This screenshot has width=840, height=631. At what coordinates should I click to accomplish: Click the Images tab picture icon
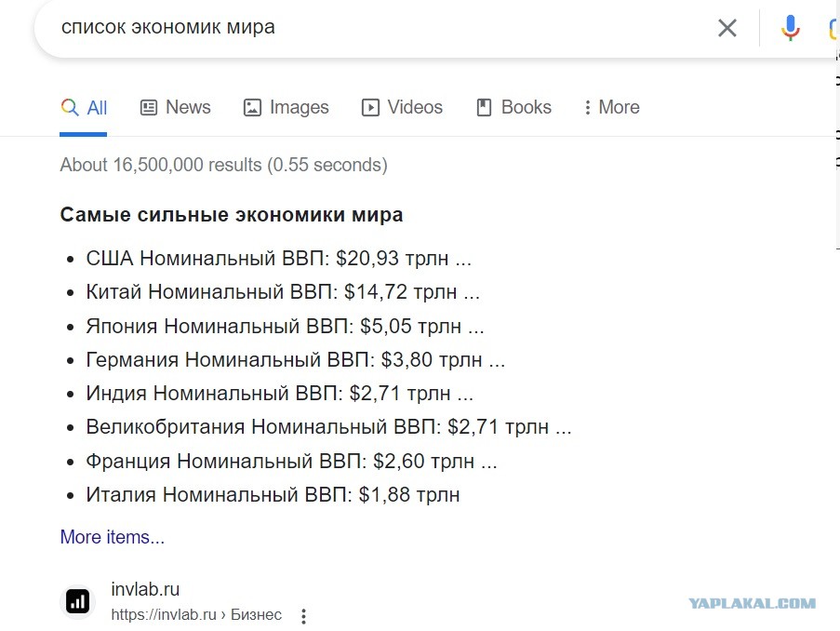[252, 108]
